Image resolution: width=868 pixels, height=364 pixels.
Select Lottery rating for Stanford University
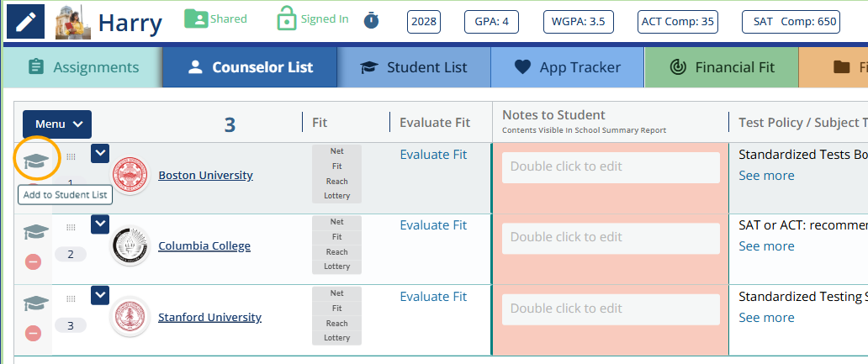[336, 338]
